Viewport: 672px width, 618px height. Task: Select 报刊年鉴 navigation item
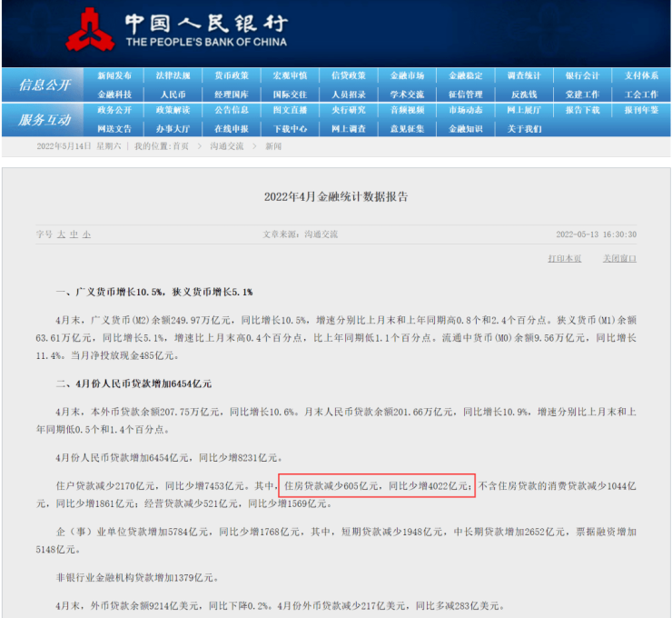[641, 110]
